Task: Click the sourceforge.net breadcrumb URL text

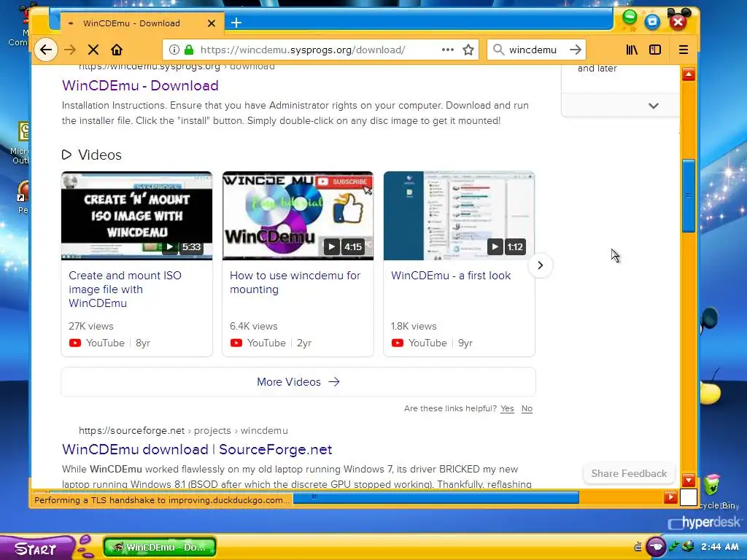Action: [x=183, y=430]
